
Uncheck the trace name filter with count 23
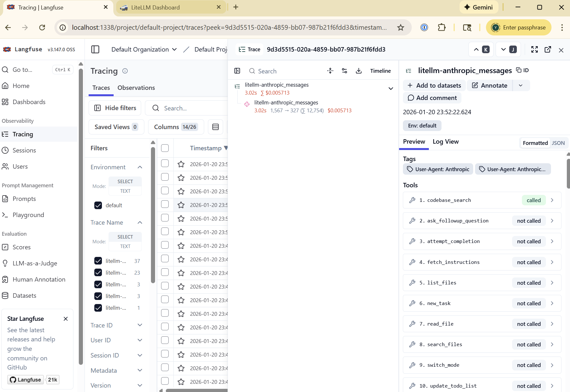98,273
